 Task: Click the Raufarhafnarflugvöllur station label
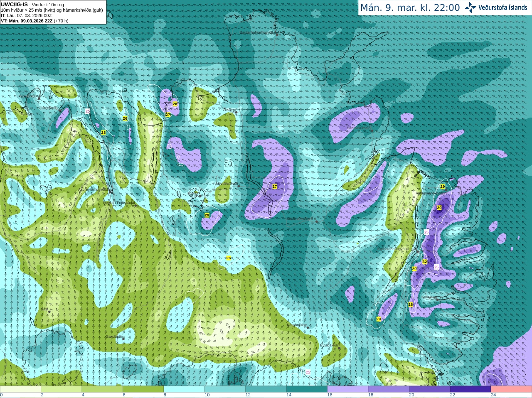click(258, 32)
